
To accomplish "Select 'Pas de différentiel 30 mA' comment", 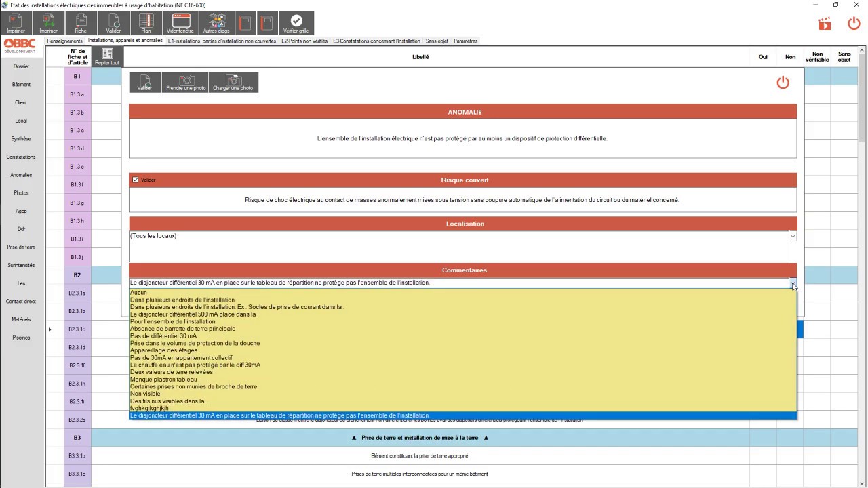I will (x=463, y=336).
